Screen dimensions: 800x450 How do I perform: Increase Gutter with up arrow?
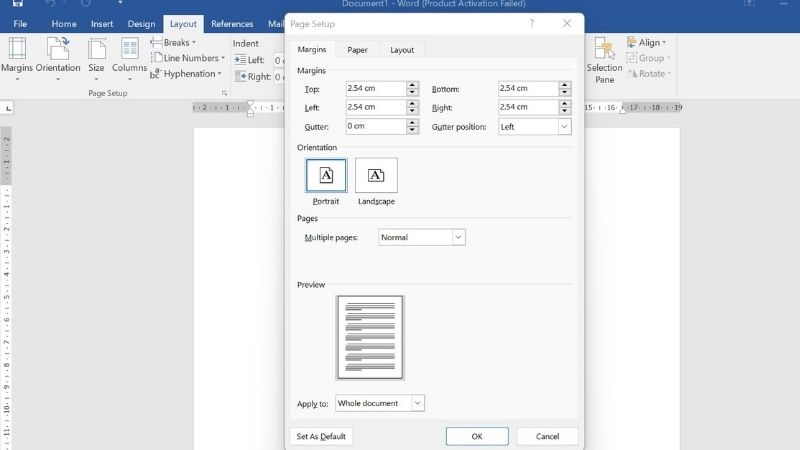[x=412, y=123]
